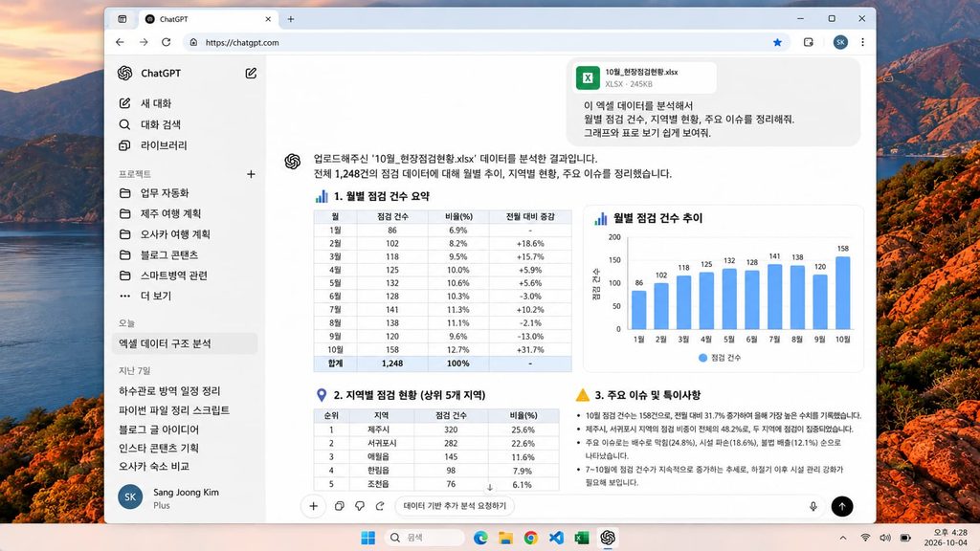
Task: Click the SK browser profile icon
Action: (840, 42)
